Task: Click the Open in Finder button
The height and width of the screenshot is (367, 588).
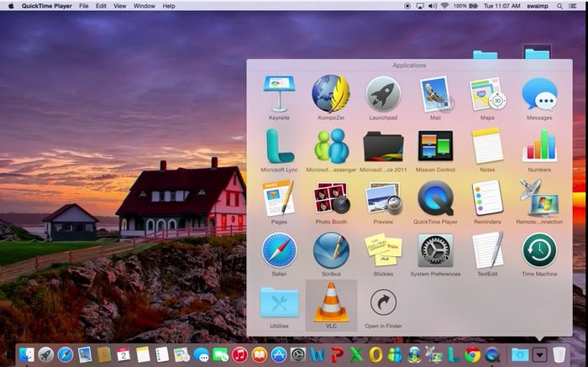Action: pyautogui.click(x=383, y=302)
